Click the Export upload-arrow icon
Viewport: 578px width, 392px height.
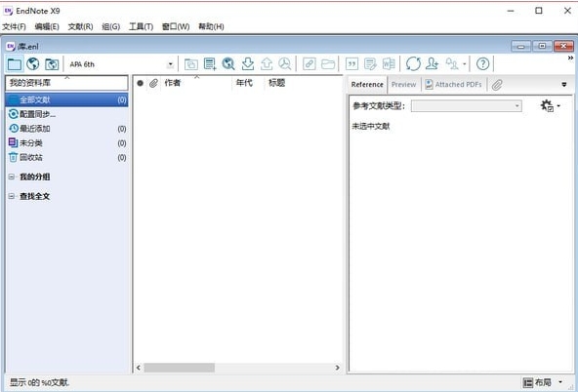coord(267,64)
